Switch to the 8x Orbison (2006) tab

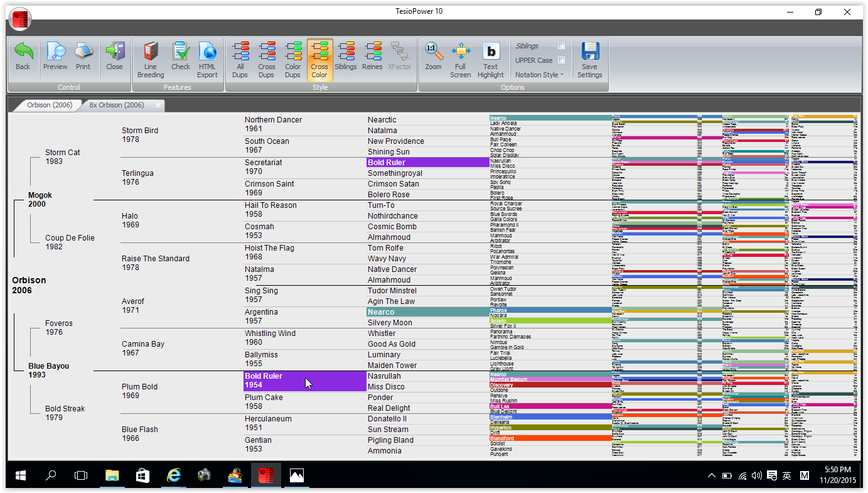coord(116,105)
